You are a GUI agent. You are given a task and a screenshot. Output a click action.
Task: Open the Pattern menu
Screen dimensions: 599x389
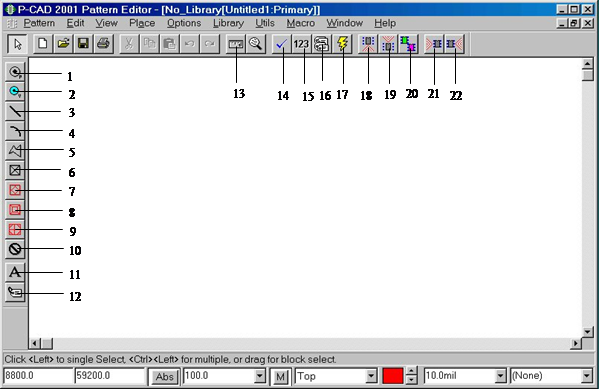(39, 23)
